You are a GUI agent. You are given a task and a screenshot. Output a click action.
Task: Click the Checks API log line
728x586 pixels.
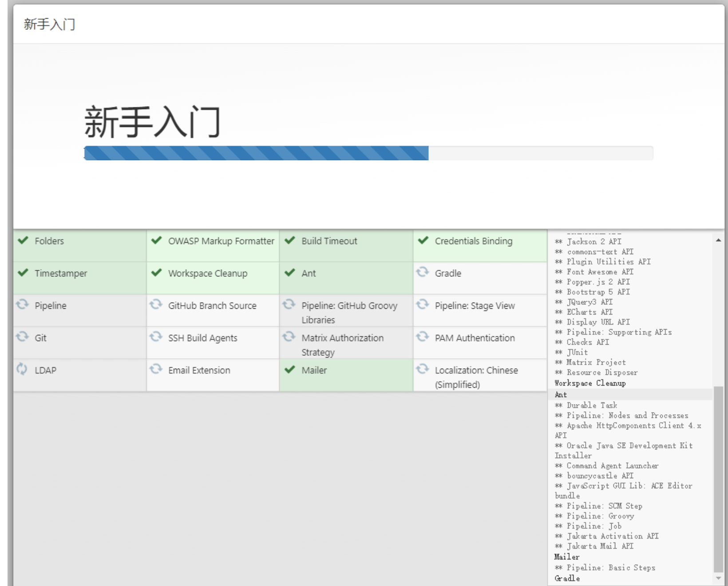(582, 342)
